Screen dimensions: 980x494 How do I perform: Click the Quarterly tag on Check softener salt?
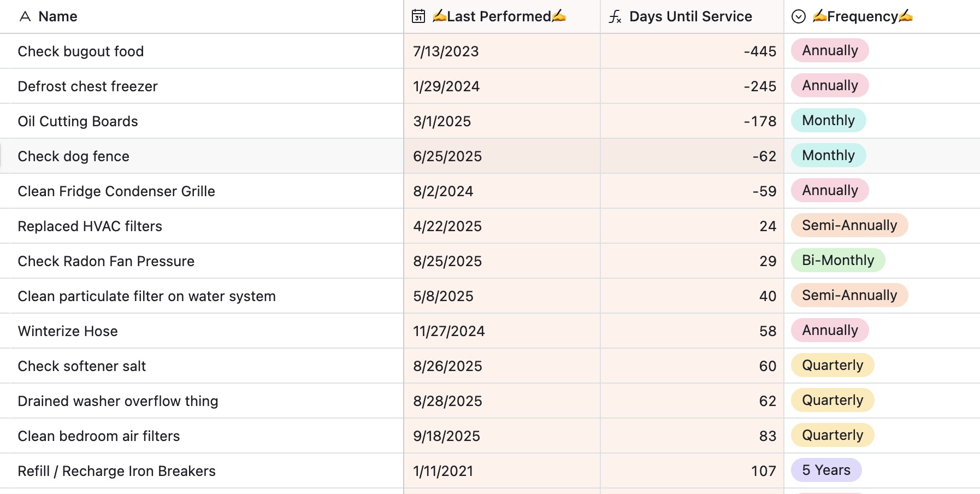click(832, 366)
